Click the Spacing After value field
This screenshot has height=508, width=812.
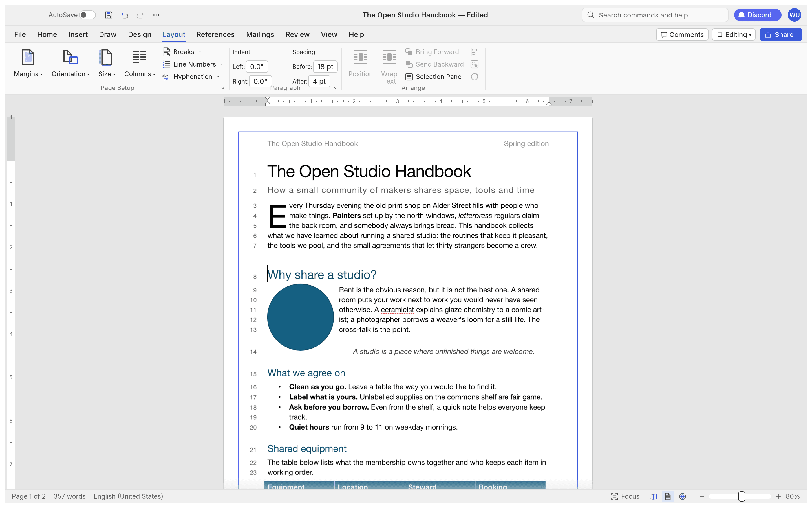pos(319,81)
